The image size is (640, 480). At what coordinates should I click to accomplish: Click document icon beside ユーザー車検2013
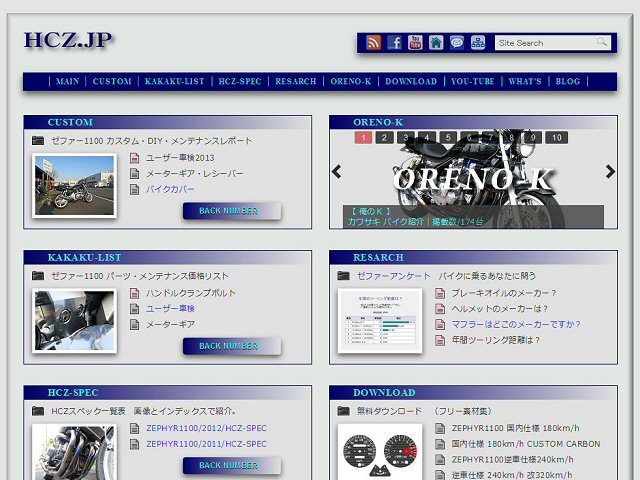pos(134,158)
